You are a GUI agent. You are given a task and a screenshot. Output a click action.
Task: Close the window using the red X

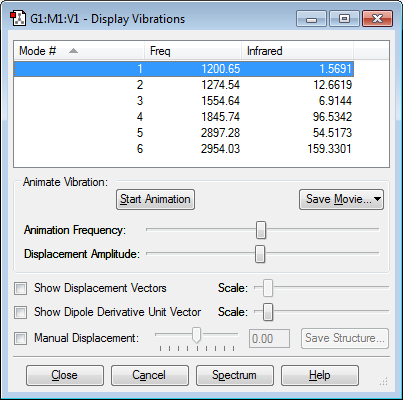coord(377,19)
